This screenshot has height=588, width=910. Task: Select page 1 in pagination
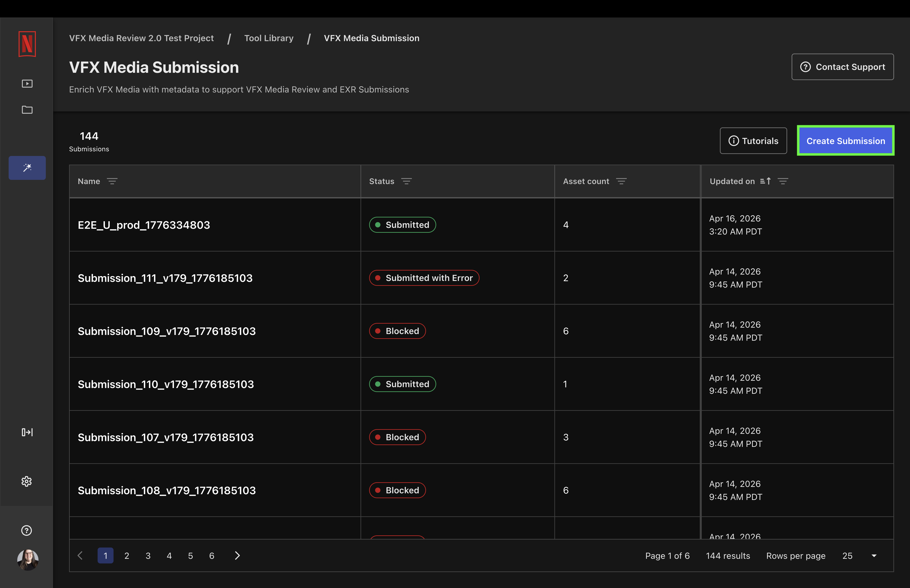tap(105, 555)
